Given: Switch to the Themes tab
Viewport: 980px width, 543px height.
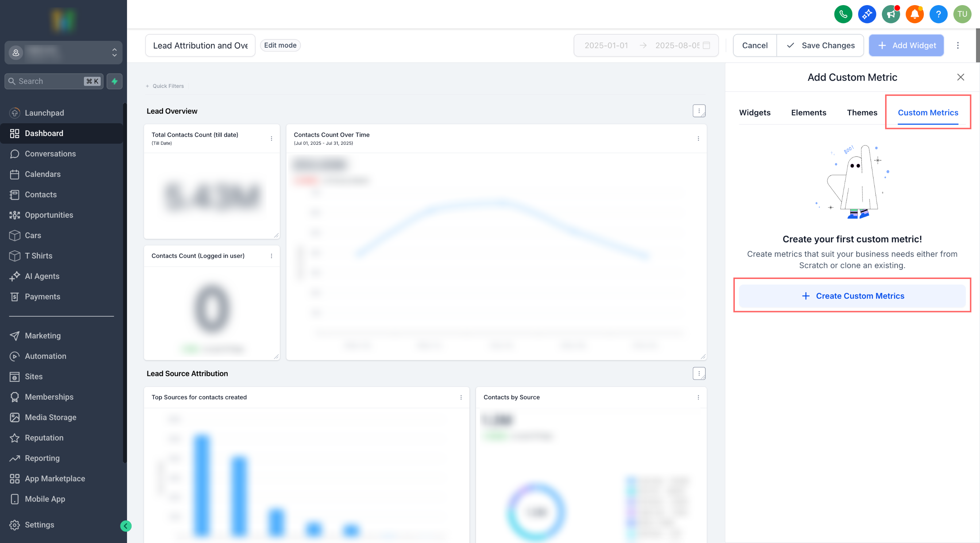Looking at the screenshot, I should coord(862,113).
